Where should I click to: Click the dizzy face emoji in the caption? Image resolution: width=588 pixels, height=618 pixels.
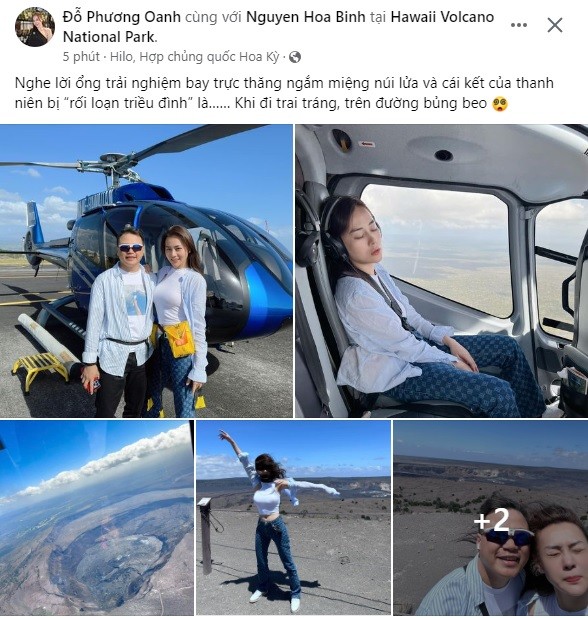click(x=500, y=104)
